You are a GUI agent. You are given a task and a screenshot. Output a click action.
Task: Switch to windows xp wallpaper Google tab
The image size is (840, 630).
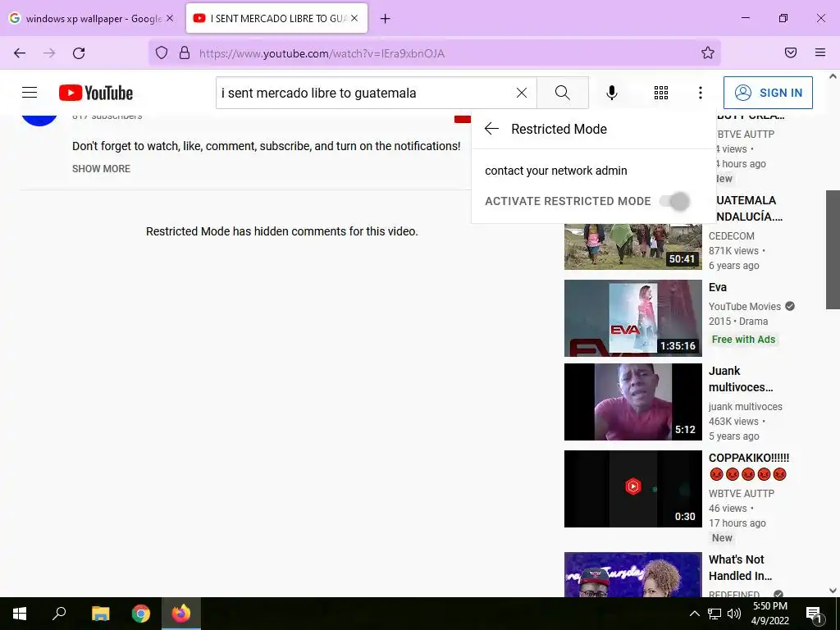92,18
